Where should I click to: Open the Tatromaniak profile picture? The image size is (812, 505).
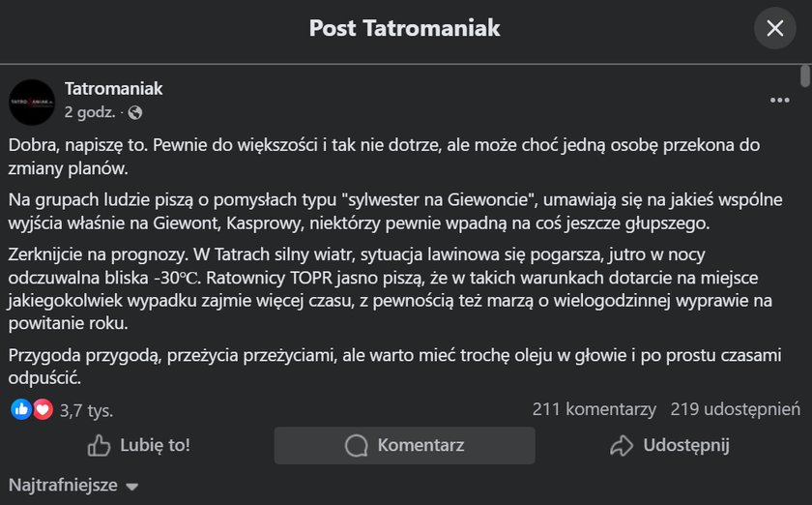pos(32,102)
